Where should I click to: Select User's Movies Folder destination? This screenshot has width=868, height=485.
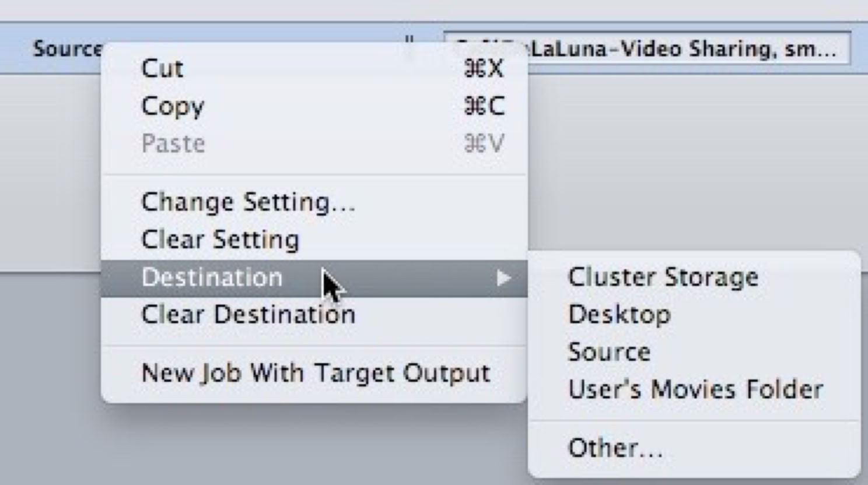coord(695,389)
